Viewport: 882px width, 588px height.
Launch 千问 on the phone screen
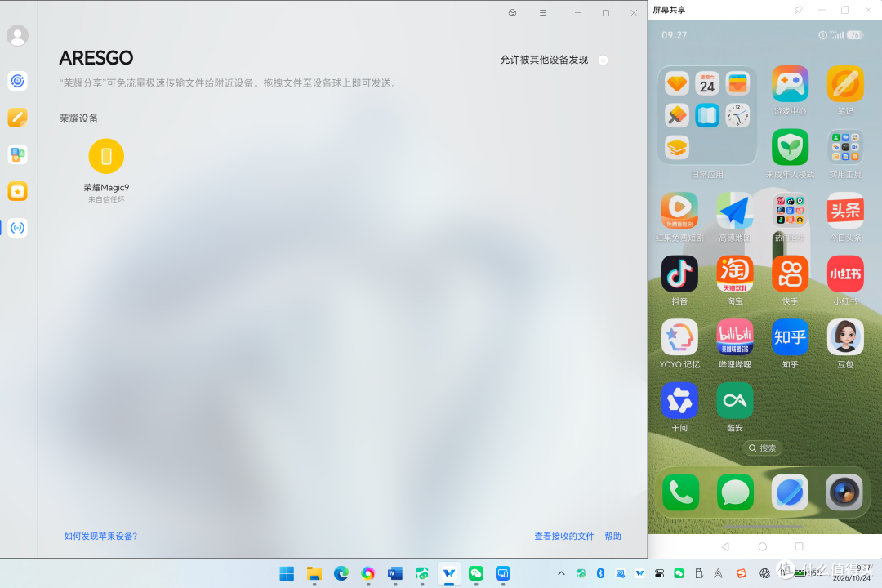[x=679, y=400]
